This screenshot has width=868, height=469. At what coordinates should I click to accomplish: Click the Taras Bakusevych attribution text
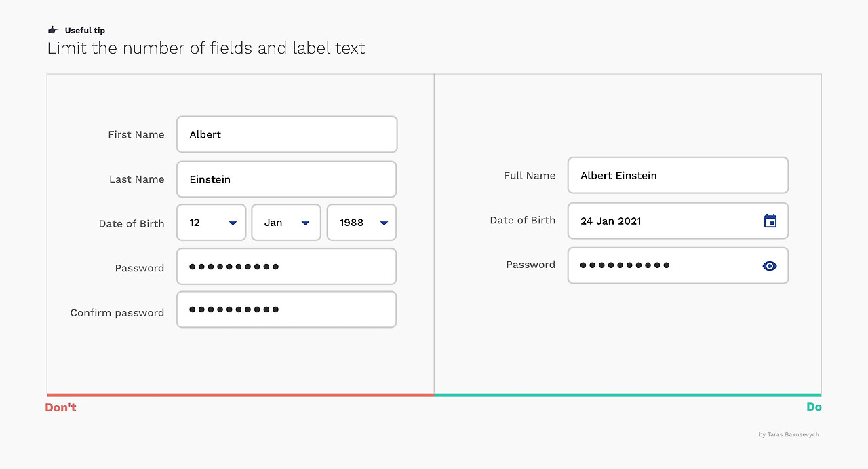pos(789,434)
